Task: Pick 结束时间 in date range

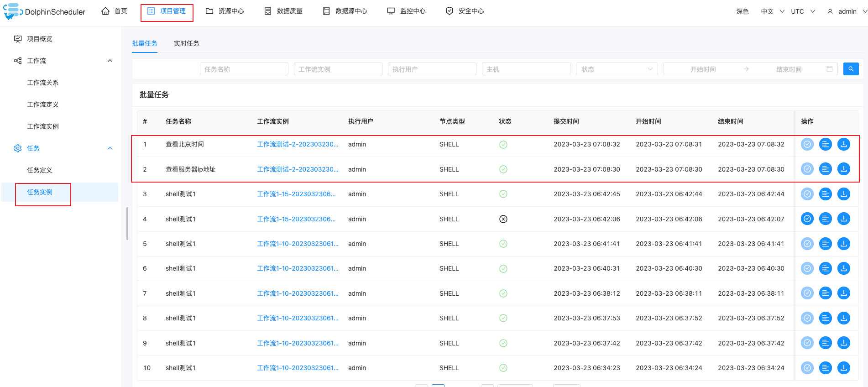Action: pos(789,69)
